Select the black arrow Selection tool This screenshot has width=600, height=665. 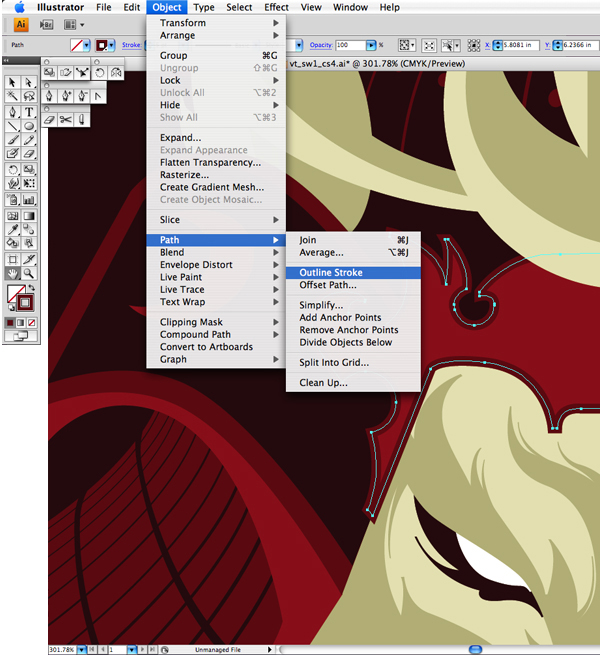coord(12,82)
